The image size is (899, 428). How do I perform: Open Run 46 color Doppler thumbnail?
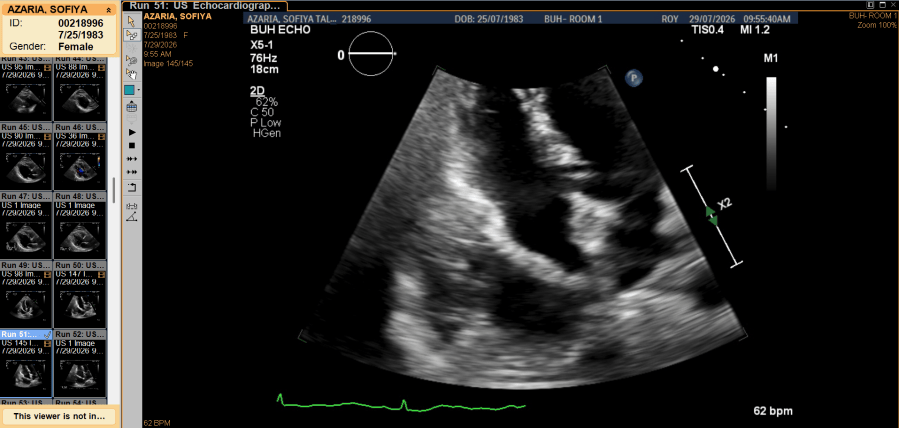point(80,161)
